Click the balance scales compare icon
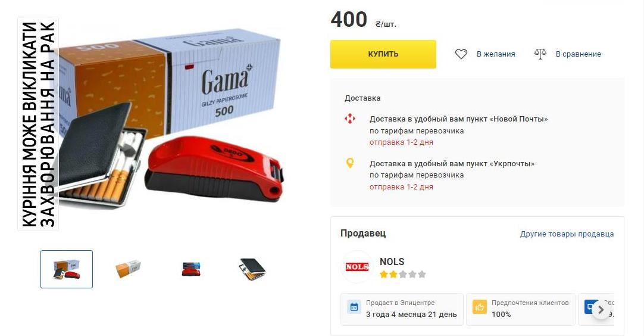Screen dimensions: 644x336 tap(540, 54)
